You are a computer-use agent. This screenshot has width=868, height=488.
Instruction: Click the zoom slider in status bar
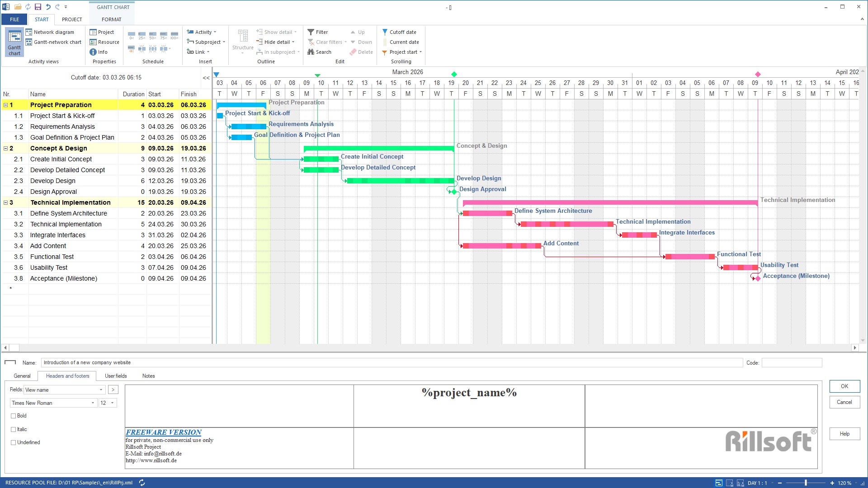pyautogui.click(x=806, y=483)
